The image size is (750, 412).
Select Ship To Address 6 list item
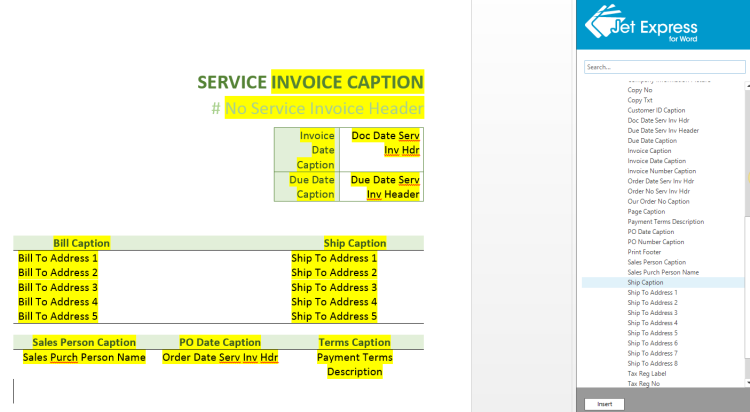[652, 343]
